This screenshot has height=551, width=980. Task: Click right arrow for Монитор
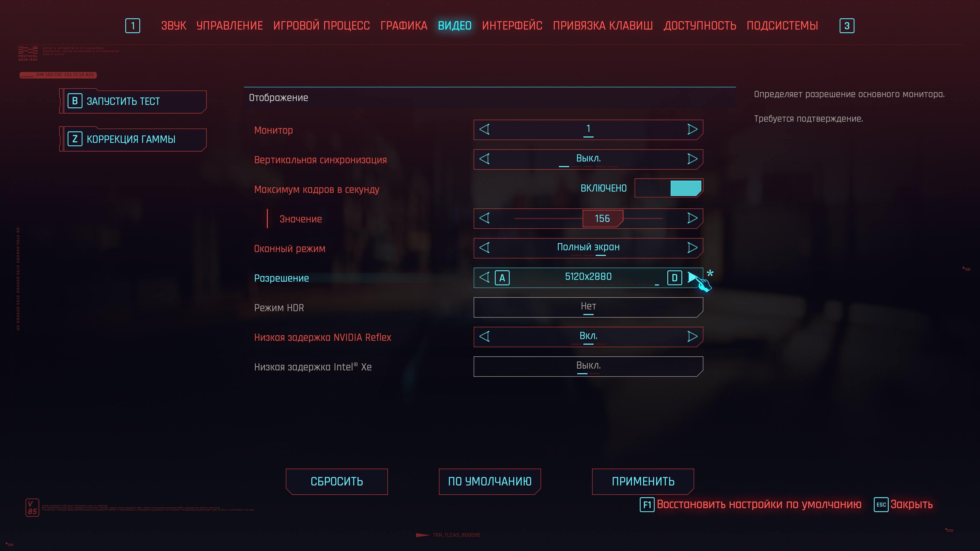[x=692, y=129]
